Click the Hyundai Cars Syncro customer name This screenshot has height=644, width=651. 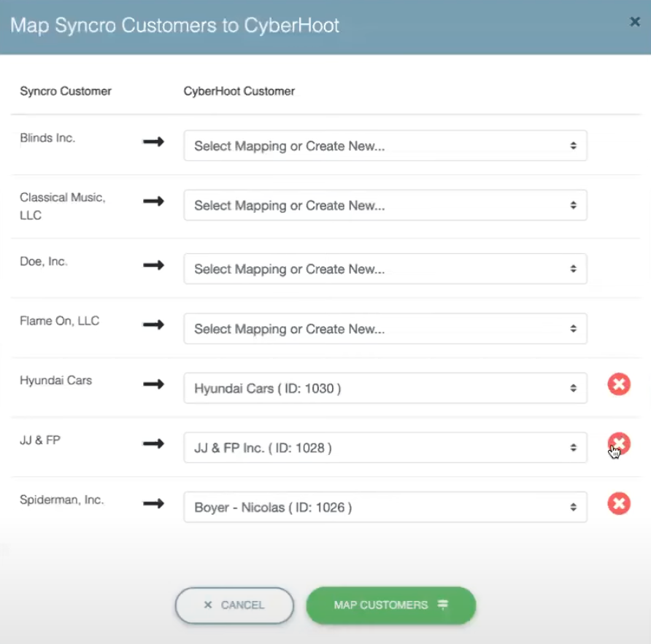pyautogui.click(x=55, y=381)
